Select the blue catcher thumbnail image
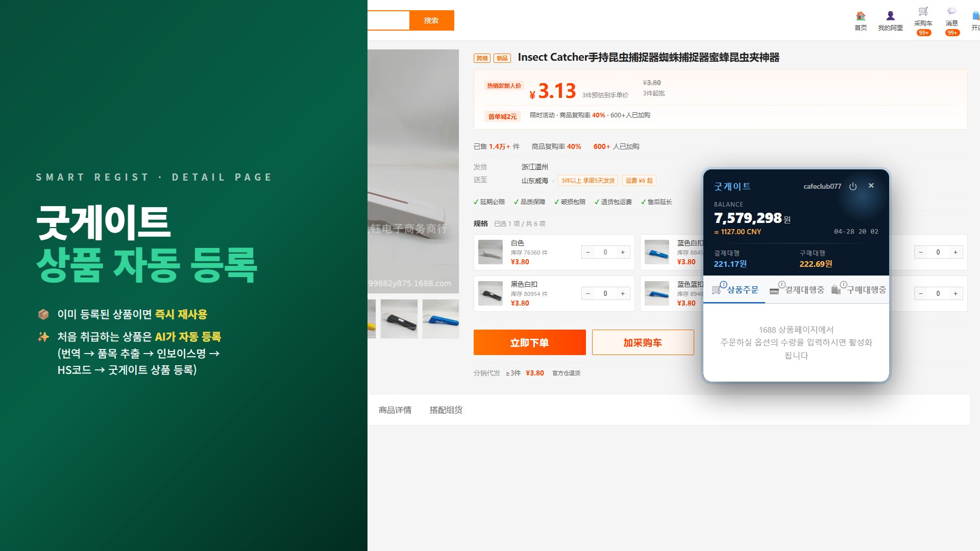Viewport: 980px width, 551px height. tap(440, 319)
